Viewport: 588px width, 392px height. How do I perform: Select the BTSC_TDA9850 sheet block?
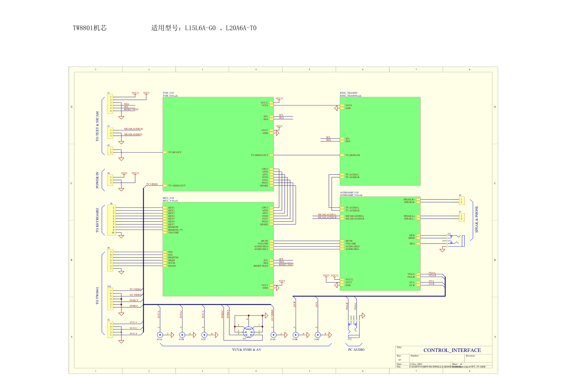(x=380, y=141)
